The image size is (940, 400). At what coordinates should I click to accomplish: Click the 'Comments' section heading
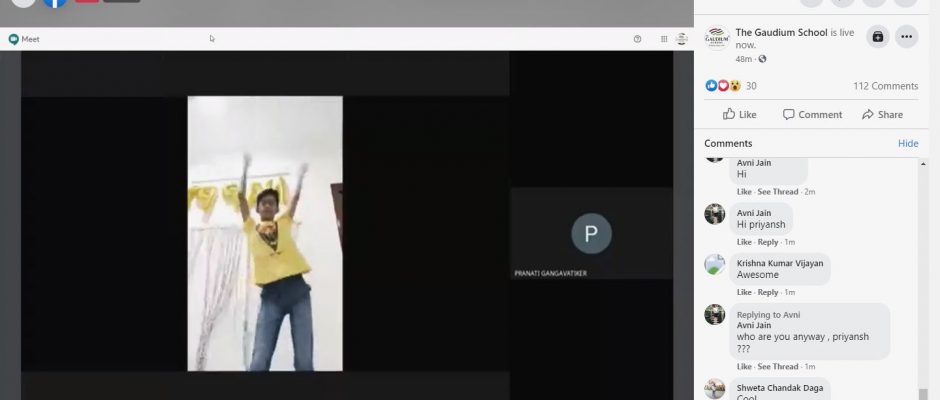point(728,143)
